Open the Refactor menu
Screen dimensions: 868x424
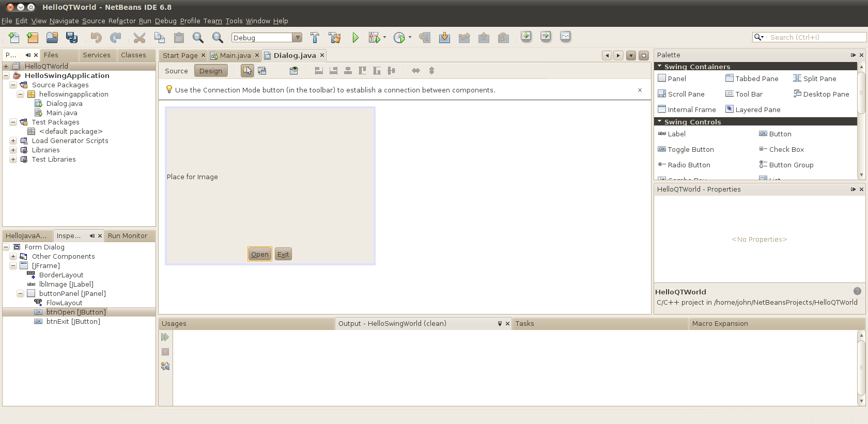coord(122,21)
